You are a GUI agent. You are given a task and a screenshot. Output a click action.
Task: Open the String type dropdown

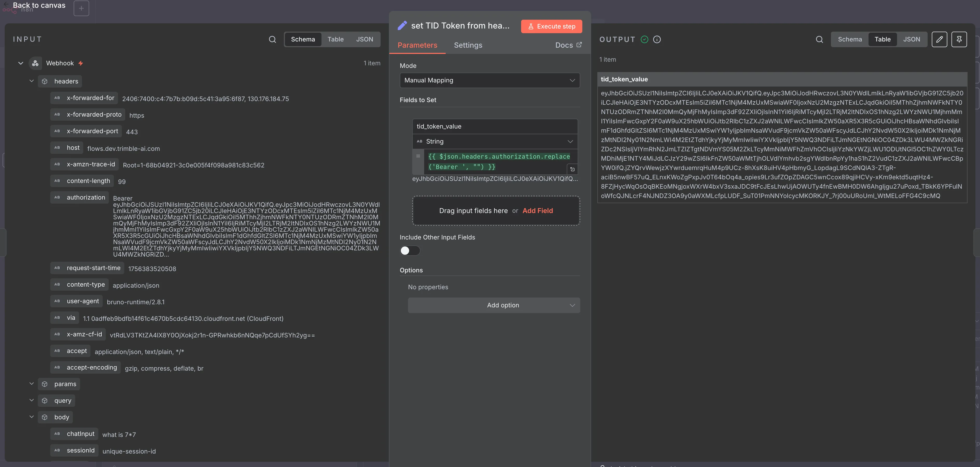[x=495, y=141]
